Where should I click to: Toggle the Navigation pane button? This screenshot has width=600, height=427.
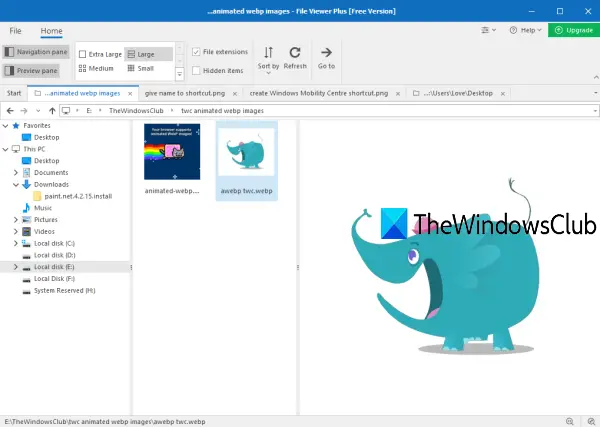[x=36, y=52]
